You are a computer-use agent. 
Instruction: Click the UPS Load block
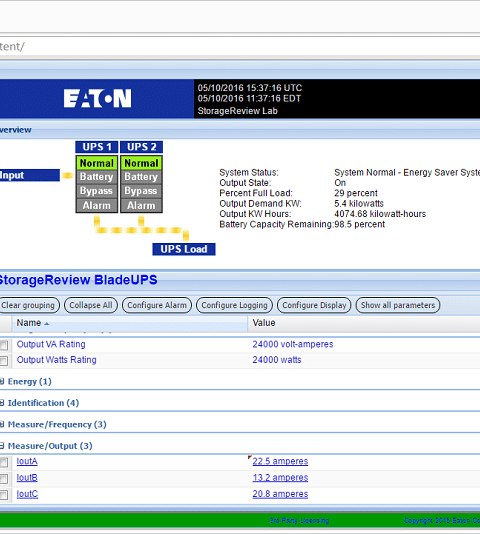click(x=184, y=249)
